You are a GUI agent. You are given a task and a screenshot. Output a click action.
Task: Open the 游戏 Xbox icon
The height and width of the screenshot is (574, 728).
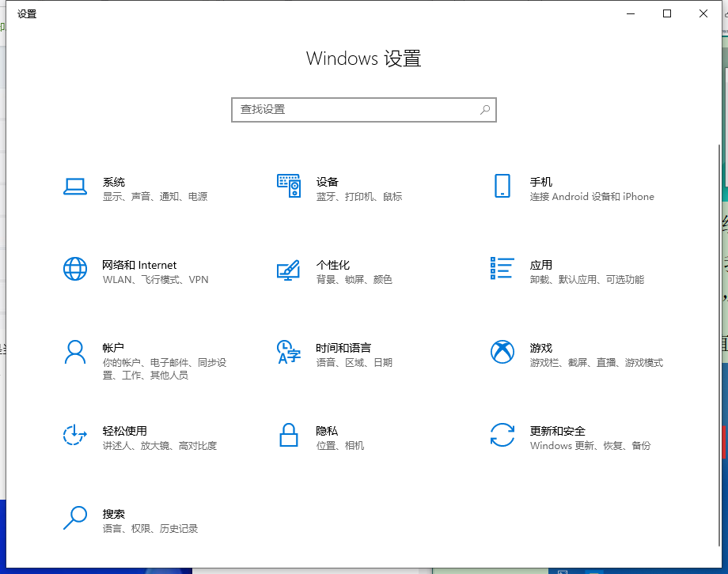502,352
